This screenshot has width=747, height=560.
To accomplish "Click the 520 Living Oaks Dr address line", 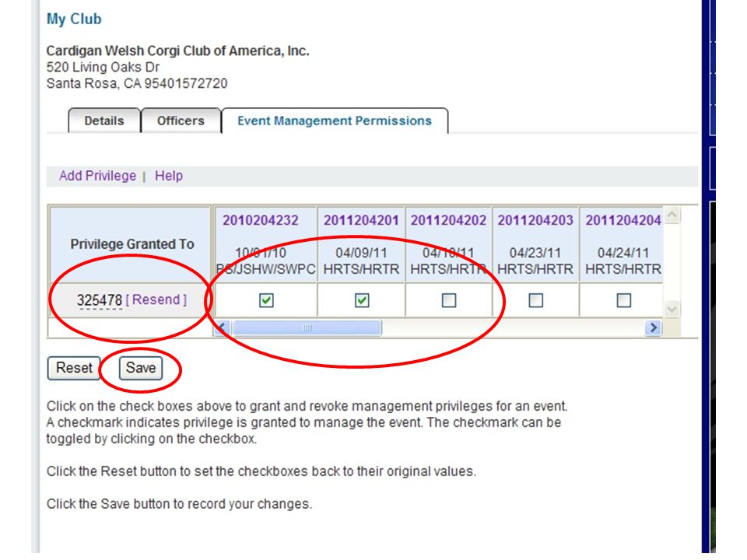I will 103,67.
